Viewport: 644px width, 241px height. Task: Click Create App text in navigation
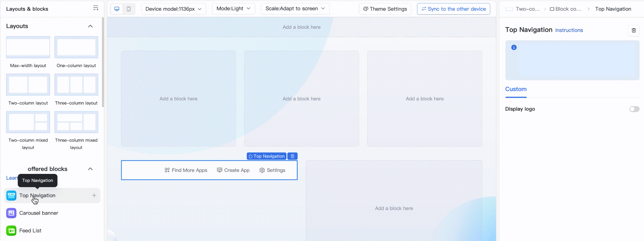tap(237, 170)
